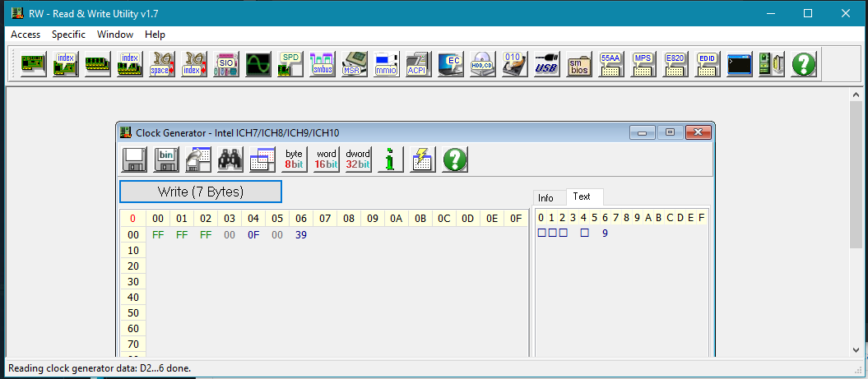Save clock generator data with floppy icon
The height and width of the screenshot is (379, 868).
pos(134,159)
